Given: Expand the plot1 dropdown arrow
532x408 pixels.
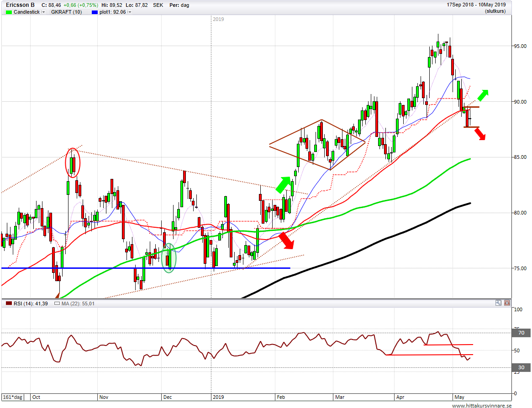Looking at the screenshot, I should point(129,12).
